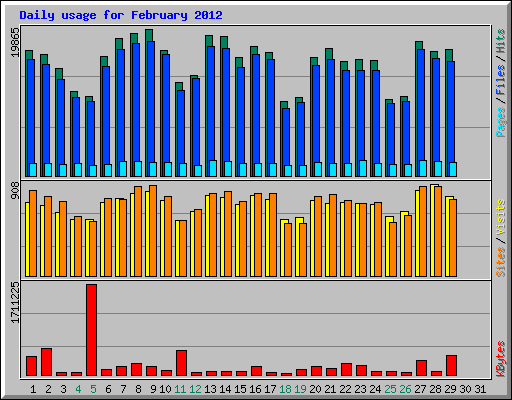
Task: Click the day 1 axis label
Action: (x=33, y=389)
